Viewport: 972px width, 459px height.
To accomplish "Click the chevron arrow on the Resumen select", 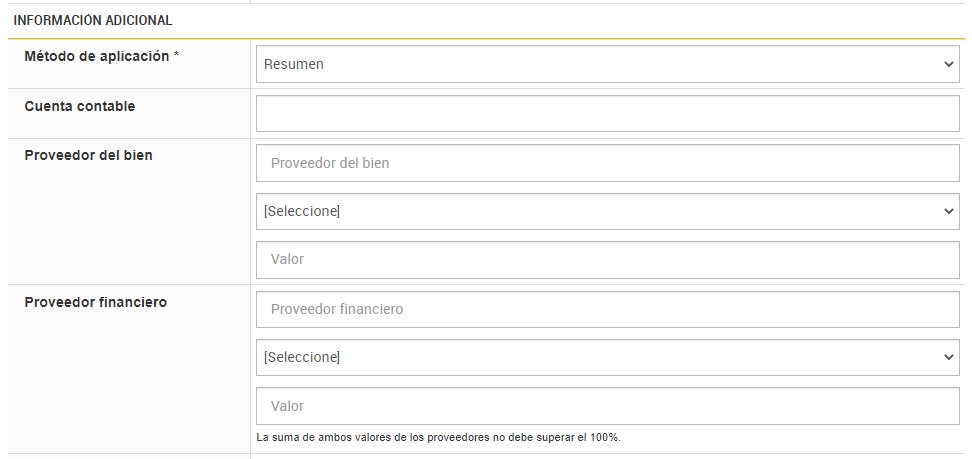I will click(948, 64).
